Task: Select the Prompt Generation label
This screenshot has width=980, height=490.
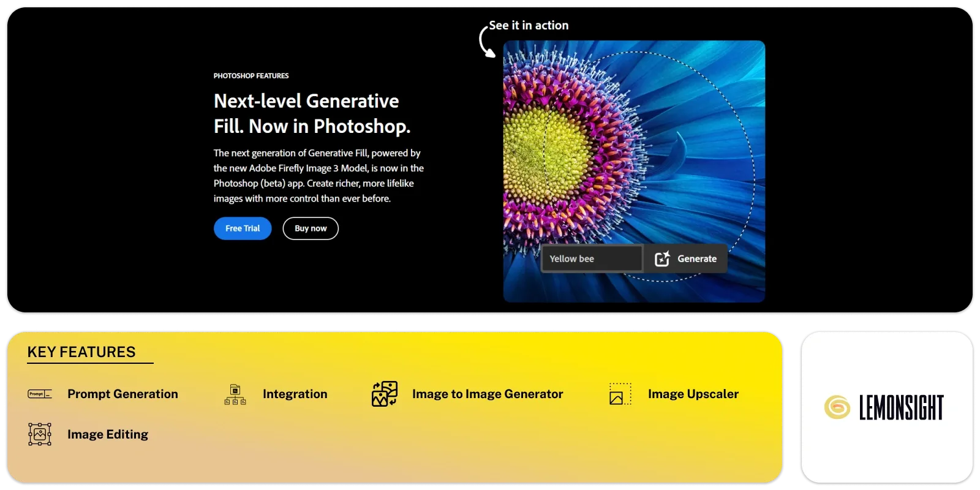Action: pos(123,394)
